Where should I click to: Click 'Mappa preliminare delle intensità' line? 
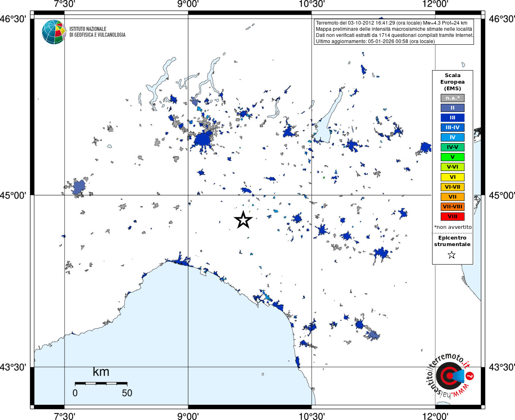pyautogui.click(x=394, y=29)
